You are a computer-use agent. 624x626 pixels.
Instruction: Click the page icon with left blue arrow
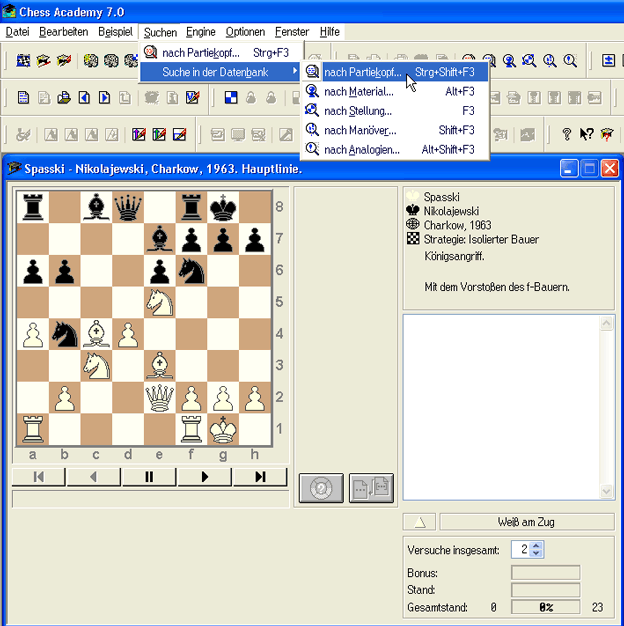click(84, 97)
